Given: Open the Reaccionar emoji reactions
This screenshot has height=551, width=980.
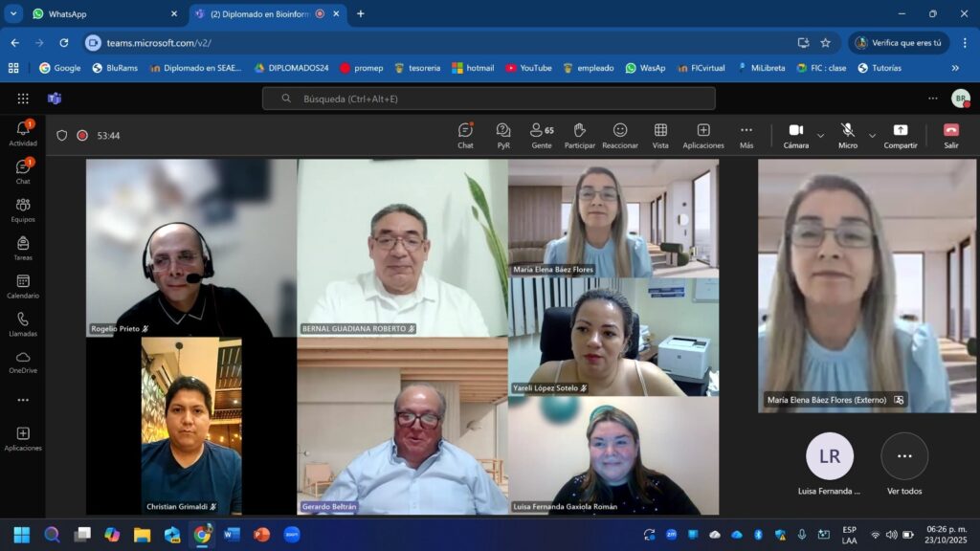Looking at the screenshot, I should pyautogui.click(x=620, y=135).
